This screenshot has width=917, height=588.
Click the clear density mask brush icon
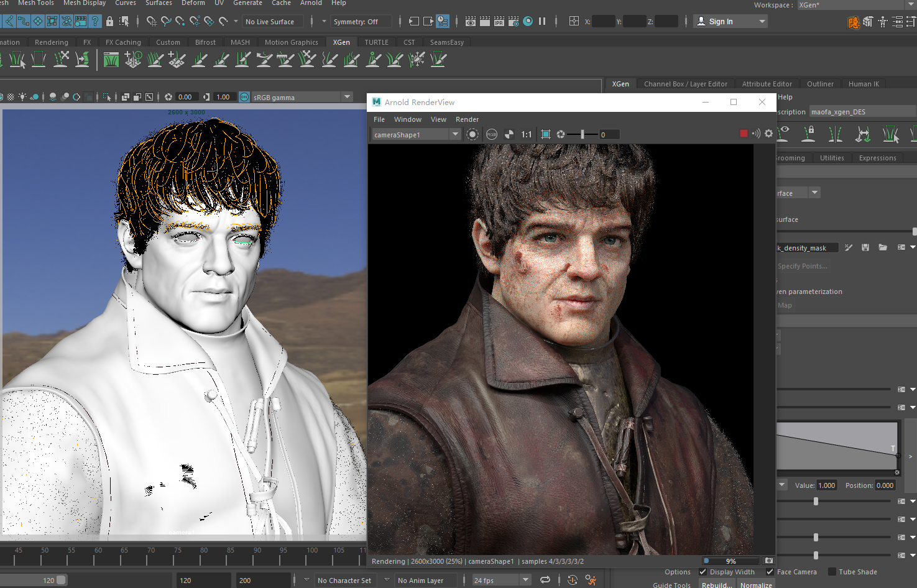click(x=849, y=247)
